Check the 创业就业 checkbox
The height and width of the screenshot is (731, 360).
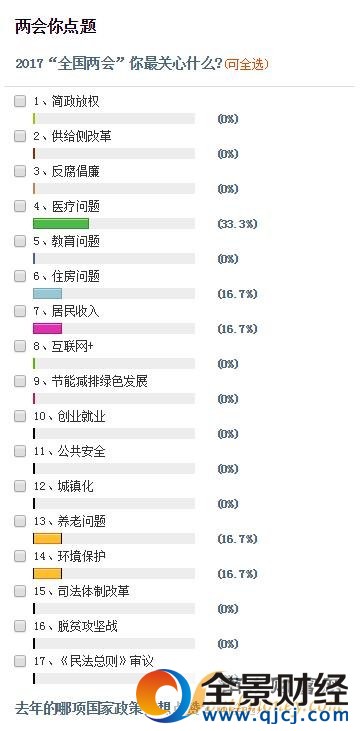[20, 416]
